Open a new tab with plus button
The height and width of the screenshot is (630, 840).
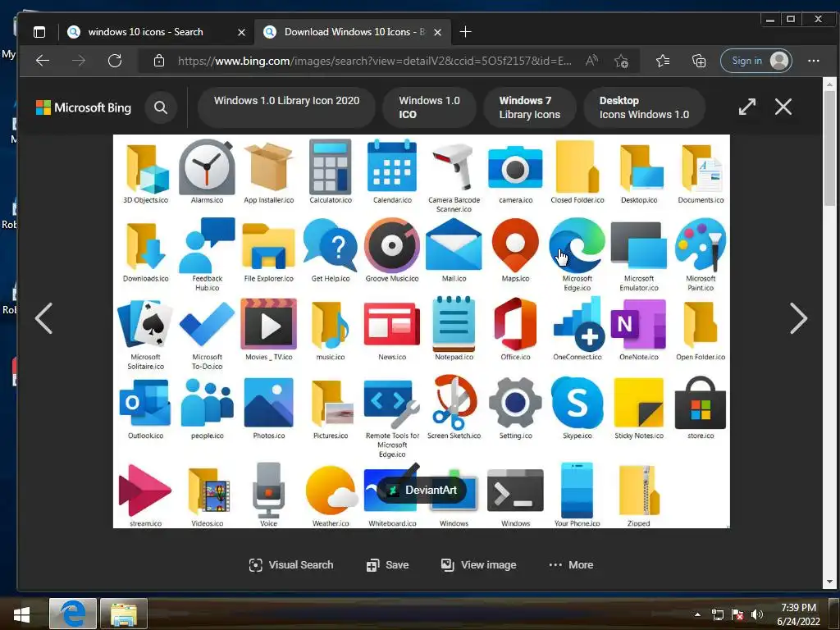click(466, 32)
